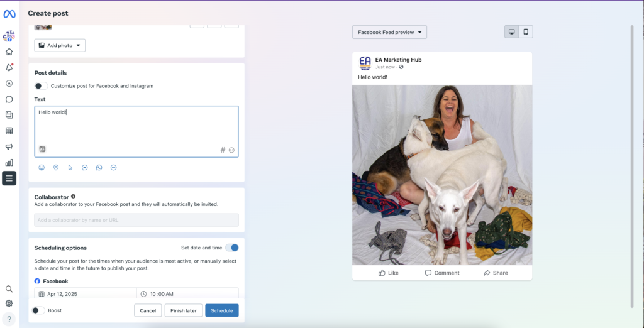Click the 'Create post' title
The image size is (644, 328).
(x=48, y=13)
